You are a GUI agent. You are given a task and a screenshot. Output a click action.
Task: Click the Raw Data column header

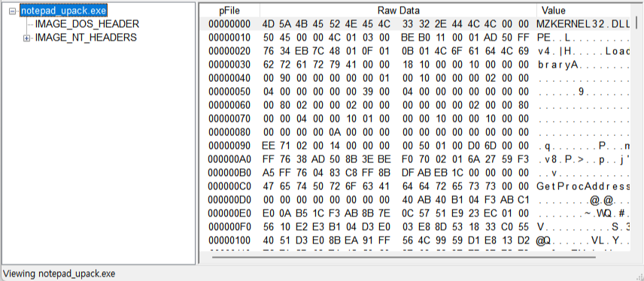[x=398, y=11]
